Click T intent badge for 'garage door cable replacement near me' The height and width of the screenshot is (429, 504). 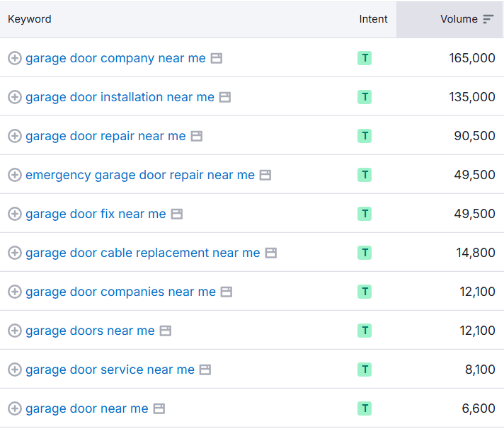(x=365, y=253)
